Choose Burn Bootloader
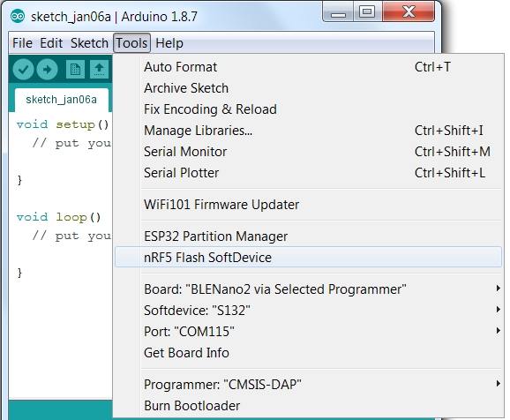Screen dimensions: 510x420 (x=308, y=406)
